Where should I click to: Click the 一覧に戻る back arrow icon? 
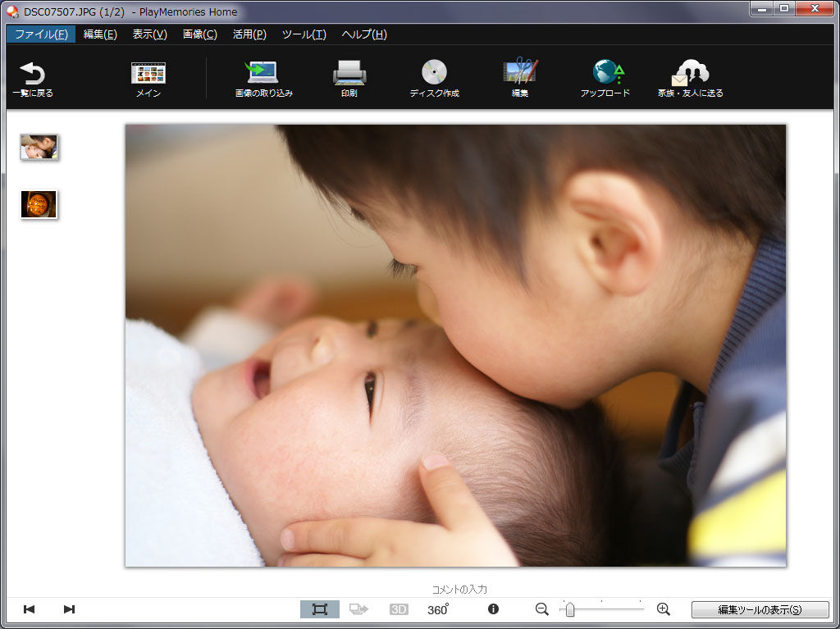(x=32, y=75)
